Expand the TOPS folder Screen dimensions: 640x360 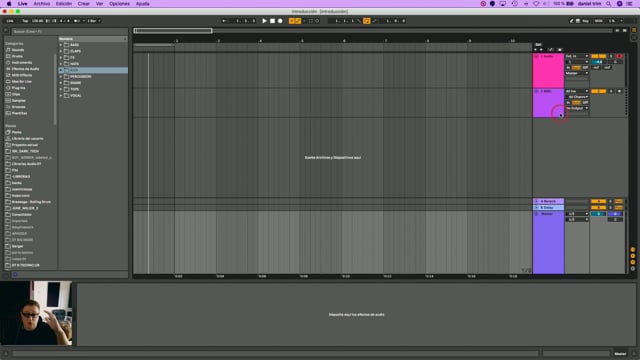(x=61, y=89)
